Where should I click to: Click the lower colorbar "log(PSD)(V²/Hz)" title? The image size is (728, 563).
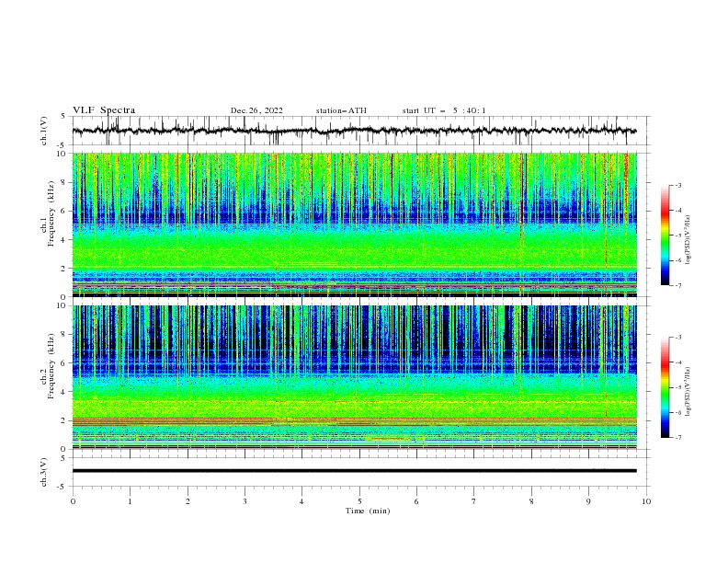688,391
